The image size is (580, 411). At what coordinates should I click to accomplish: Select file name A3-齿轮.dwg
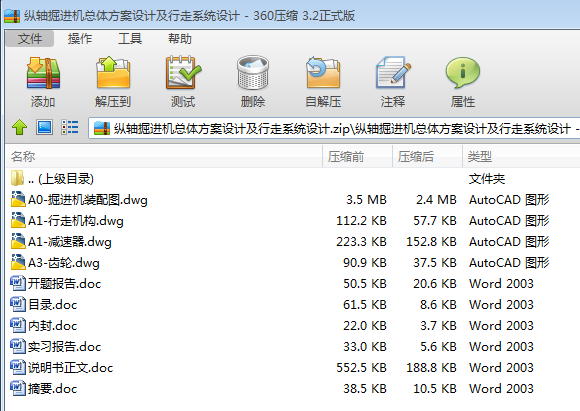(64, 263)
